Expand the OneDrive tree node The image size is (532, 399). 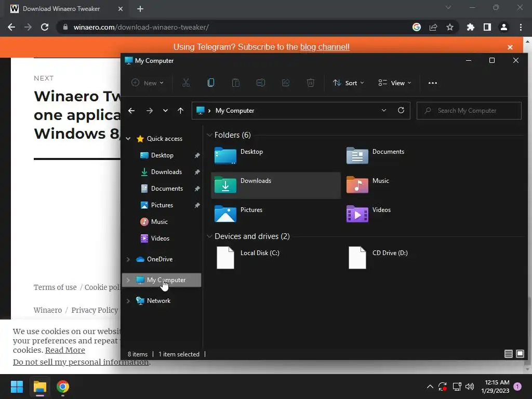pos(128,259)
